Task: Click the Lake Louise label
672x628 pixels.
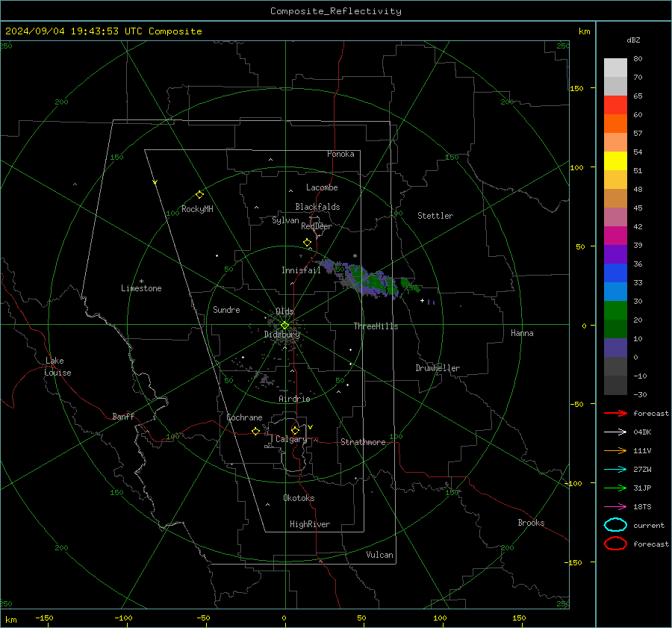Action: point(57,367)
